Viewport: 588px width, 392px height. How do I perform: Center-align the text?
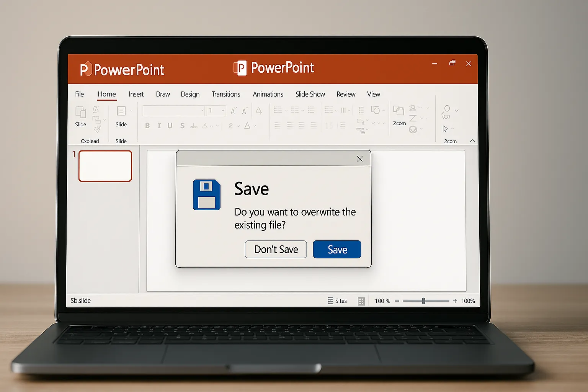(291, 125)
